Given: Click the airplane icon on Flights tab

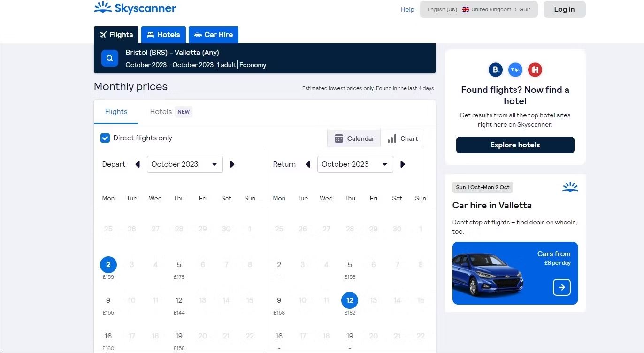Looking at the screenshot, I should [103, 35].
